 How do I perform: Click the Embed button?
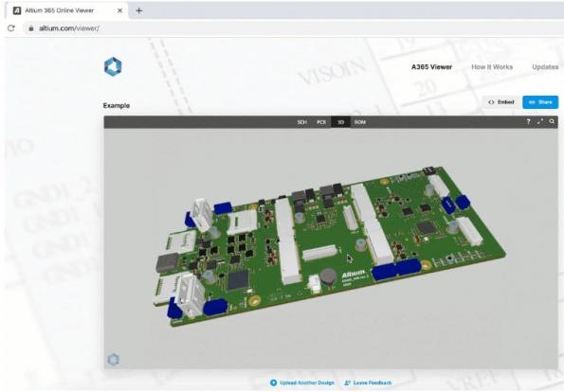(501, 102)
